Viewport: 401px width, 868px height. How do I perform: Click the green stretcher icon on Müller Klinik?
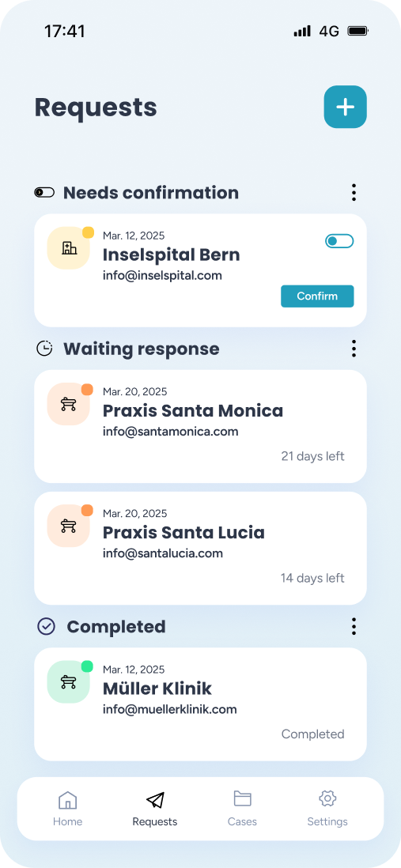coord(69,682)
